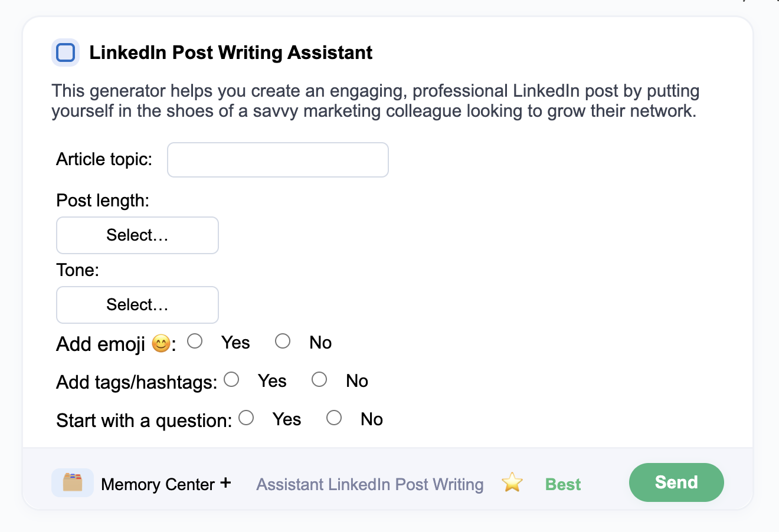This screenshot has width=779, height=532.
Task: Click the LinkedIn Post Writing Assistant title
Action: click(x=231, y=52)
